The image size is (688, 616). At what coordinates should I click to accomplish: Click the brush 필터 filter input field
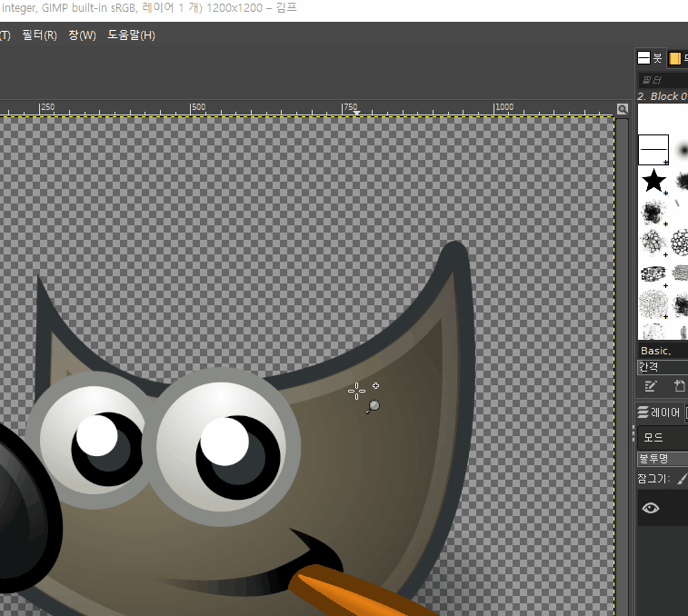(x=663, y=80)
